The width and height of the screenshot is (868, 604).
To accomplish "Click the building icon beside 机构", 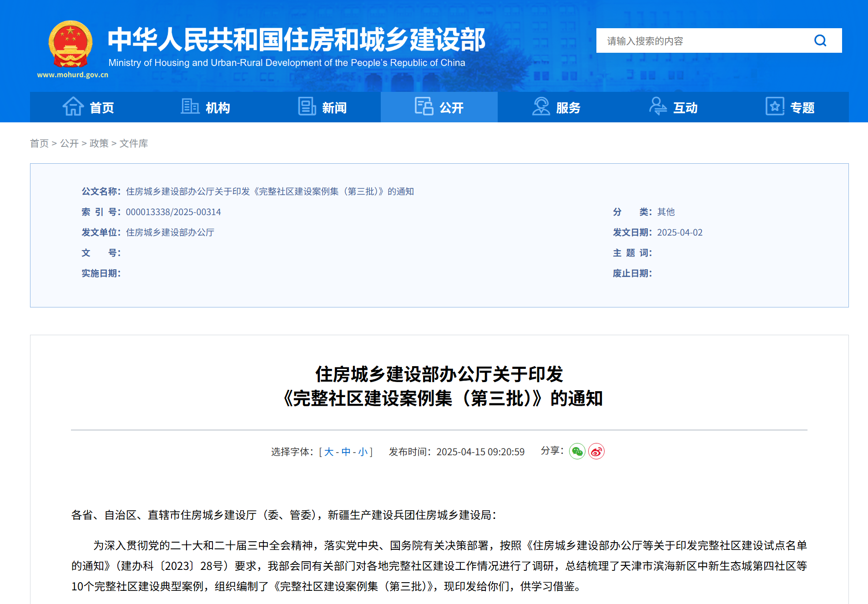I will 190,106.
